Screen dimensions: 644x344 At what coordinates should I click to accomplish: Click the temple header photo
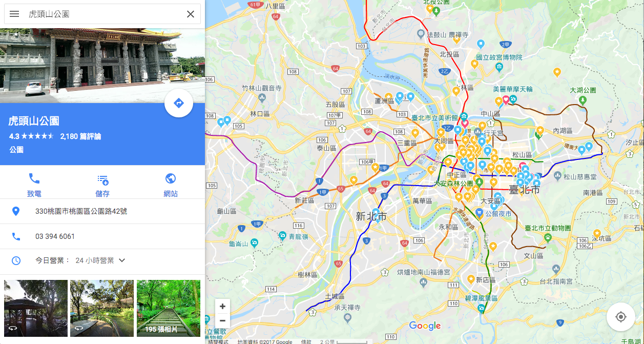[x=102, y=66]
